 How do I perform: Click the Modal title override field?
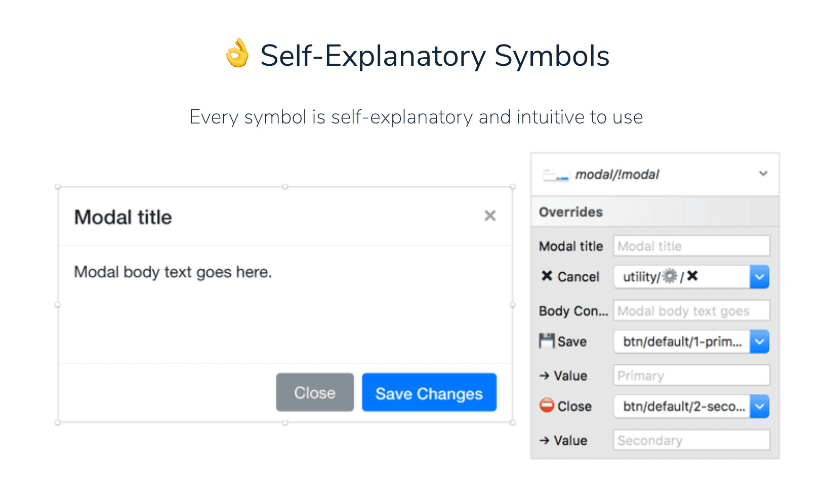pyautogui.click(x=691, y=246)
